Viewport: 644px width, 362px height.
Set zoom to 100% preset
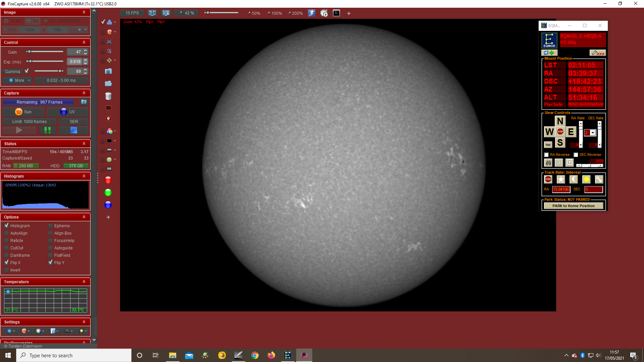(274, 13)
